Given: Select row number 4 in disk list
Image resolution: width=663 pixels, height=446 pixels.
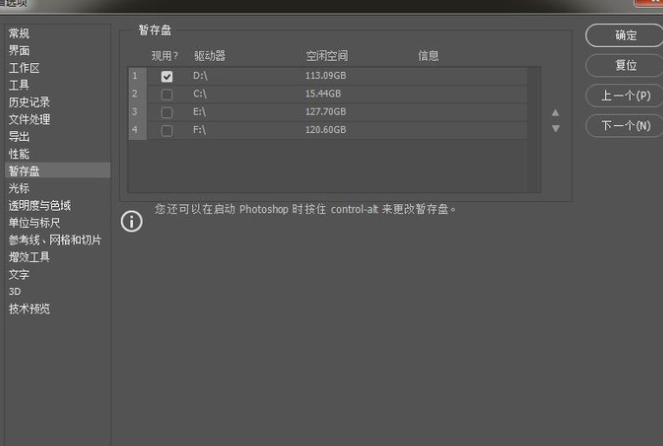Looking at the screenshot, I should tap(135, 130).
